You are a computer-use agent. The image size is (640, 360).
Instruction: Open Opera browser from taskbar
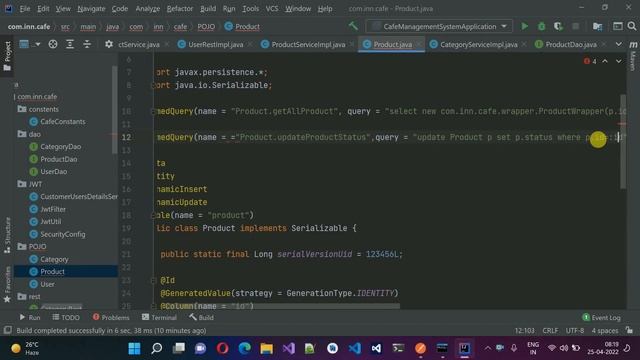pyautogui.click(x=222, y=348)
